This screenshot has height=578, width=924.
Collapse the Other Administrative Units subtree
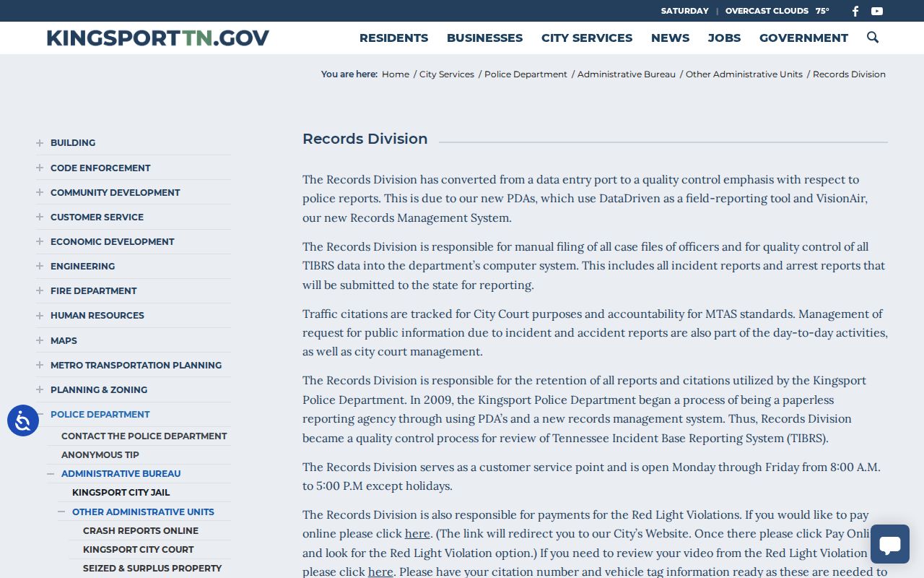pos(61,512)
